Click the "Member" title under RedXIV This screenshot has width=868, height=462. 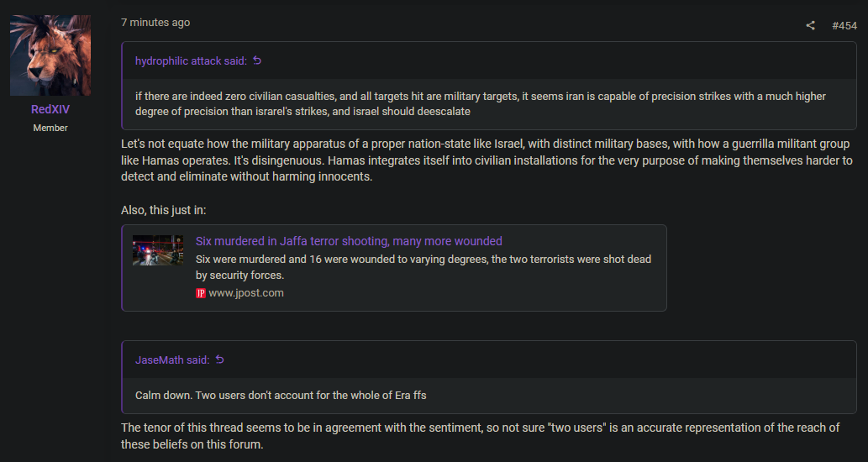(50, 128)
